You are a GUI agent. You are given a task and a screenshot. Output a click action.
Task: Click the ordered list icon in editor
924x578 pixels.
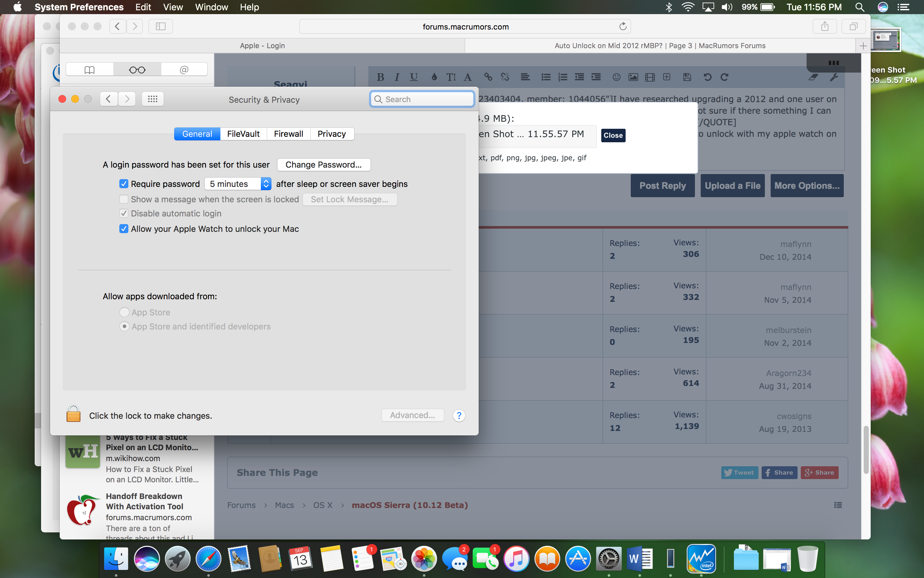coord(562,77)
